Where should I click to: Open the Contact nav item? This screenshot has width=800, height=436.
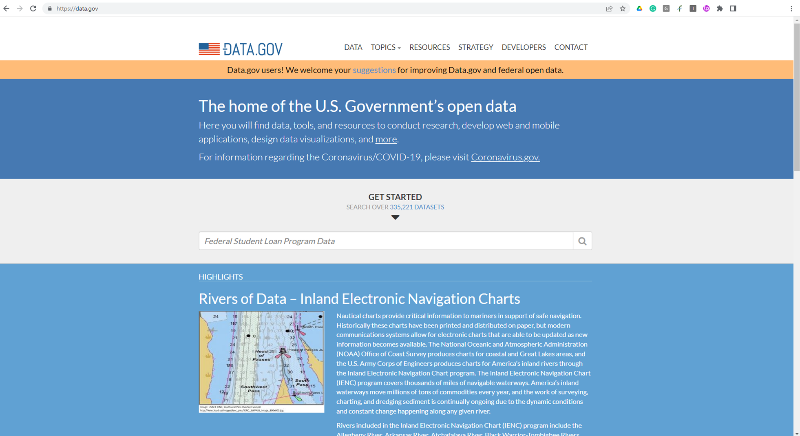coord(571,47)
